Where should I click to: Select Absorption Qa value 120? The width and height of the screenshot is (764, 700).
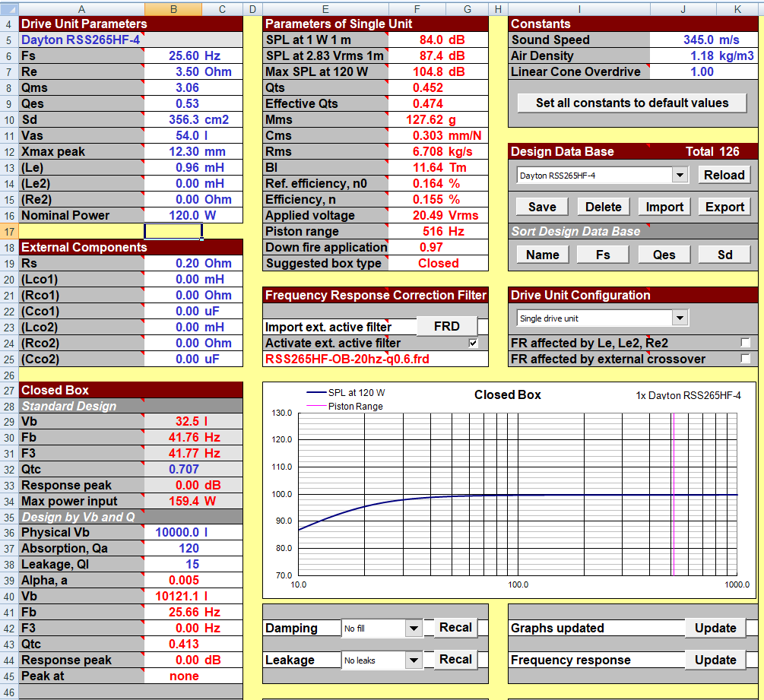[173, 548]
